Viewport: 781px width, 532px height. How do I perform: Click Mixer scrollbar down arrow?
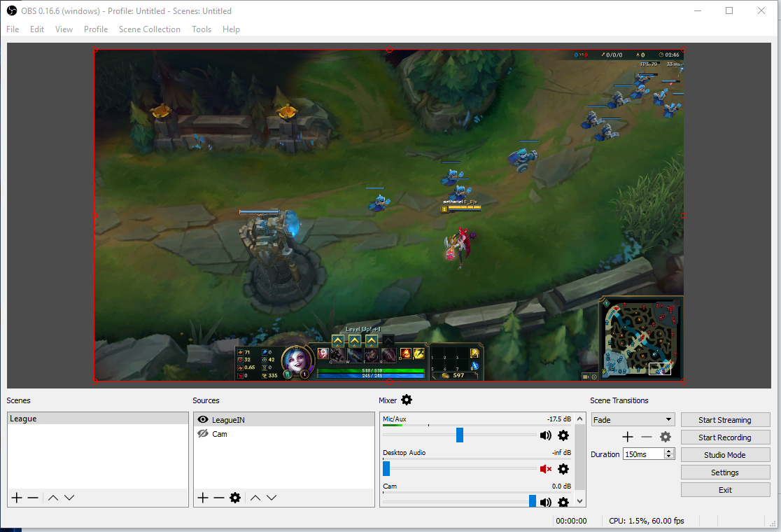coord(579,501)
